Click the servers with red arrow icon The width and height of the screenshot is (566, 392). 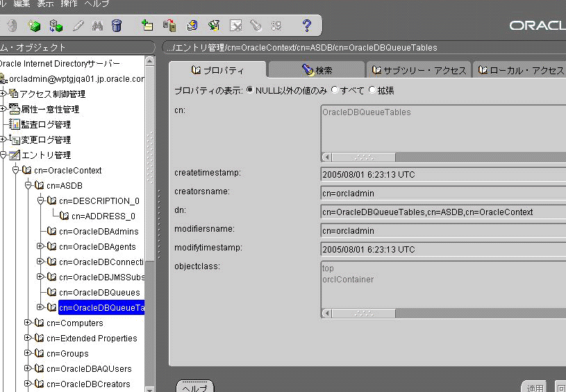[x=169, y=26]
